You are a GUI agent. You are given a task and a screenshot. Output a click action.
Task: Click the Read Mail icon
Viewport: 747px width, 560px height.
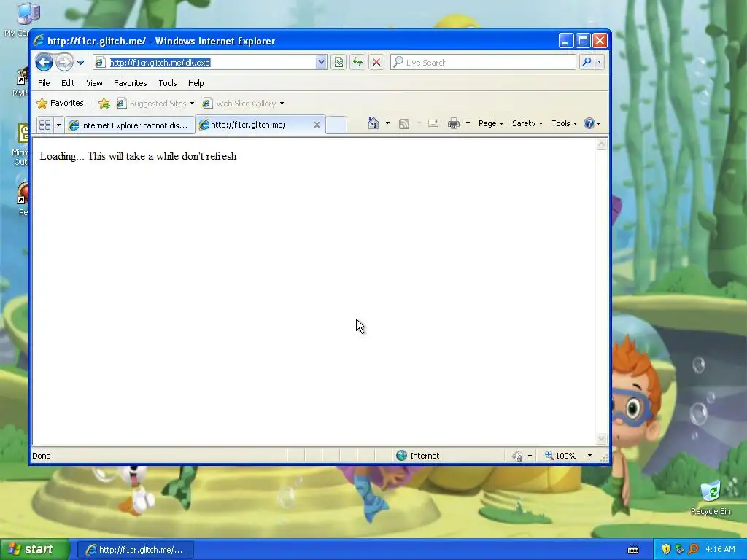(433, 123)
